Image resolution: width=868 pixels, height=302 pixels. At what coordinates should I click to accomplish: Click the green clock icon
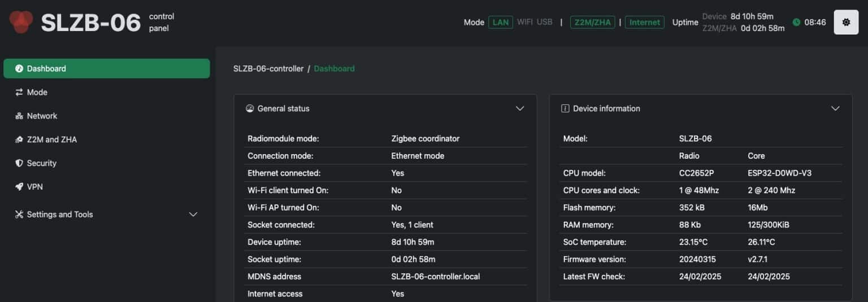tap(797, 23)
